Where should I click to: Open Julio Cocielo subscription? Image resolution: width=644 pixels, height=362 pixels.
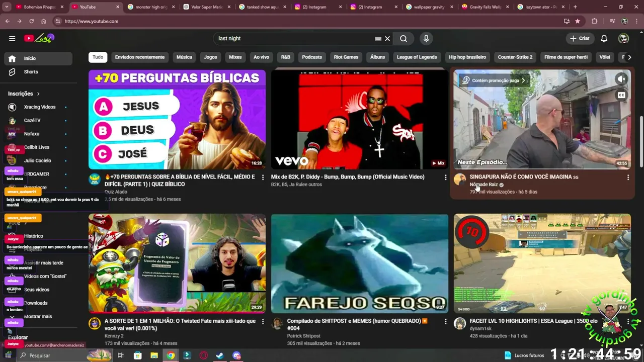38,161
